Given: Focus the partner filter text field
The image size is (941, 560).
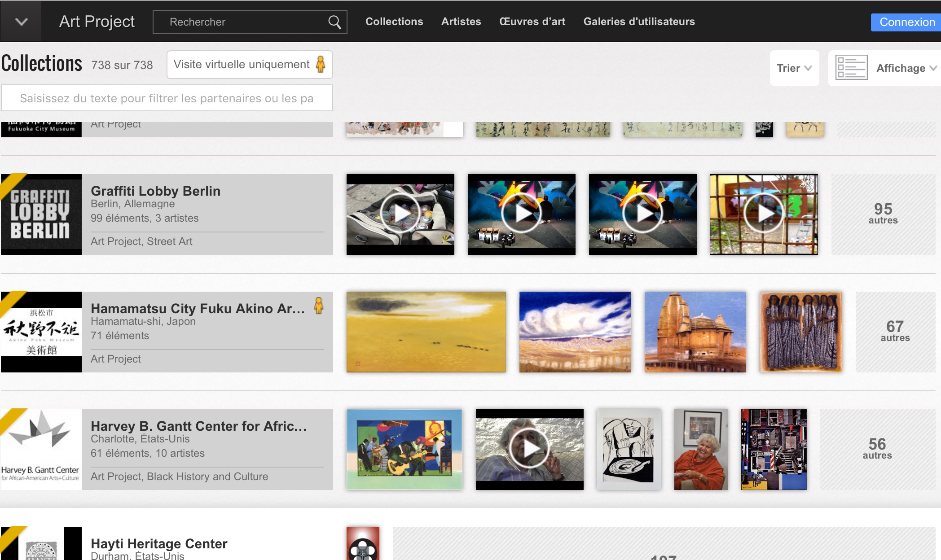Looking at the screenshot, I should click(167, 98).
